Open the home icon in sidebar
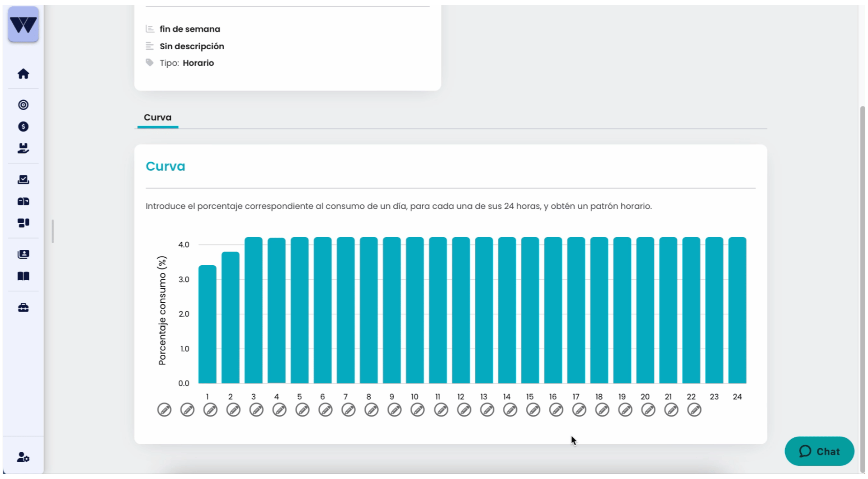868x479 pixels. pyautogui.click(x=23, y=74)
